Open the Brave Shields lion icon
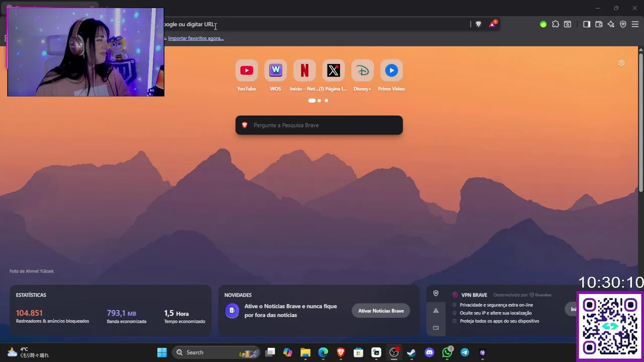Viewport: 644px width, 362px height. (x=478, y=24)
